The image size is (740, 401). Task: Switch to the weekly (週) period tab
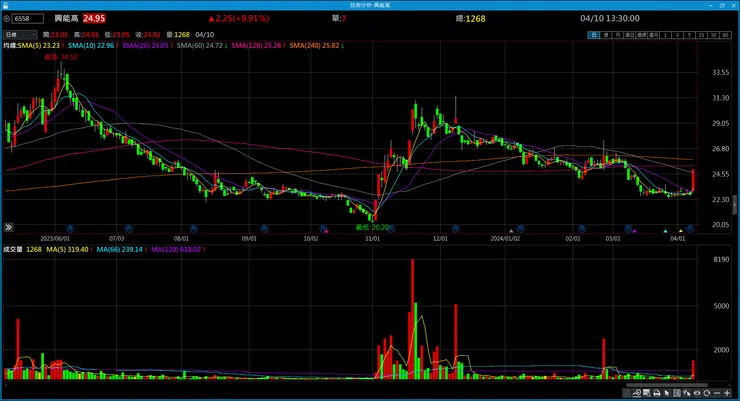[x=606, y=35]
